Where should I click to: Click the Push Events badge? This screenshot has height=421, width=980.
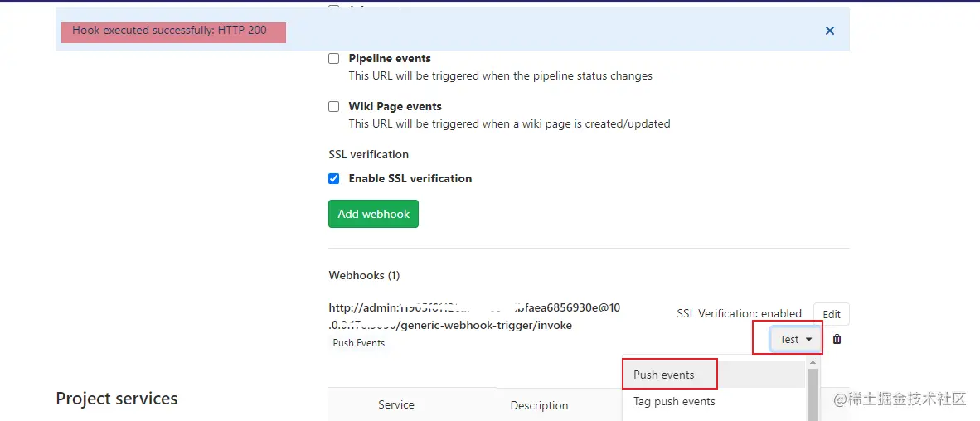pos(359,343)
